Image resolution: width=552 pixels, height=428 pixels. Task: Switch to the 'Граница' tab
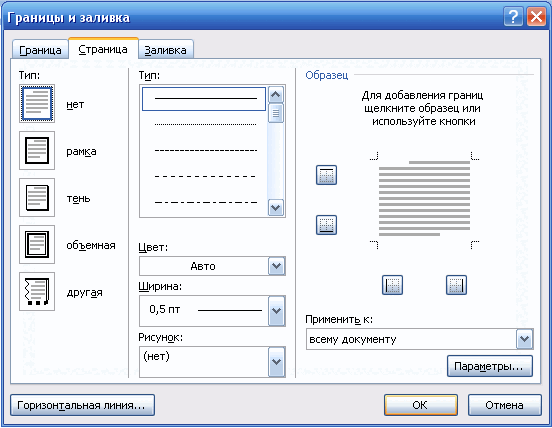point(40,50)
